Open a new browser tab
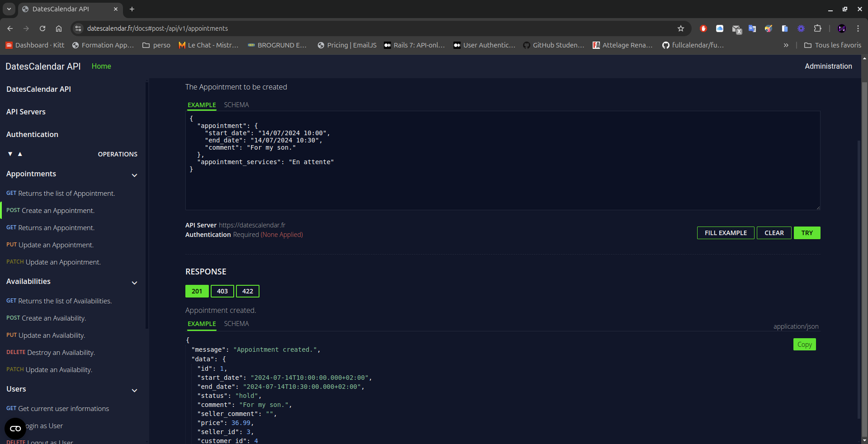The image size is (868, 444). click(132, 9)
